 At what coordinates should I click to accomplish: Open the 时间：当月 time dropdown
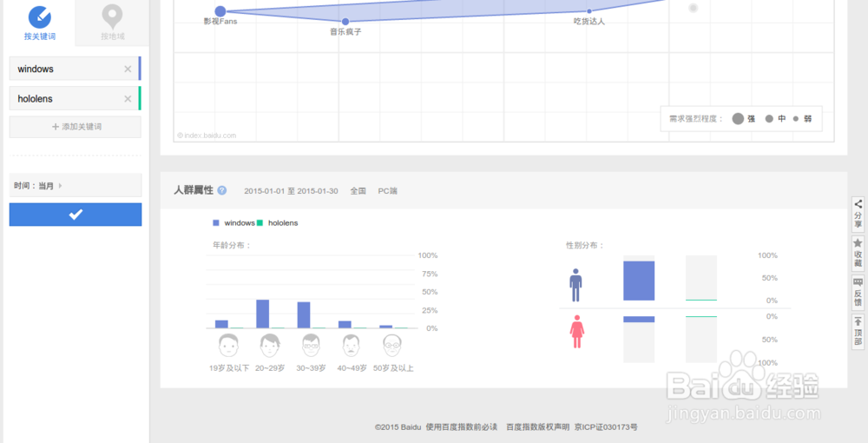click(x=76, y=186)
